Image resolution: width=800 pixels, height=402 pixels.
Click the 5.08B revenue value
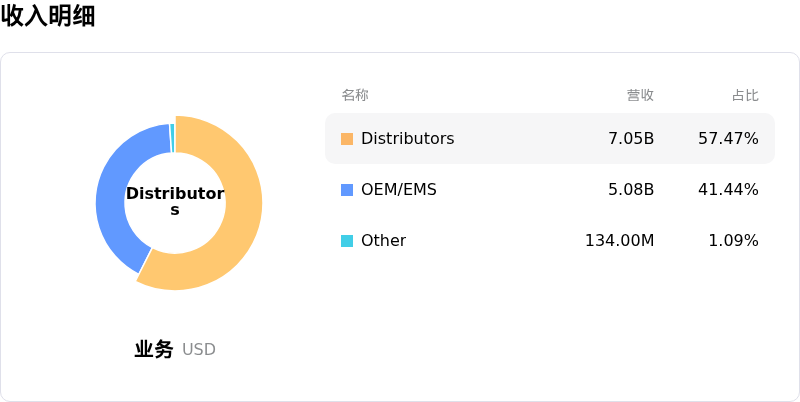pyautogui.click(x=631, y=190)
